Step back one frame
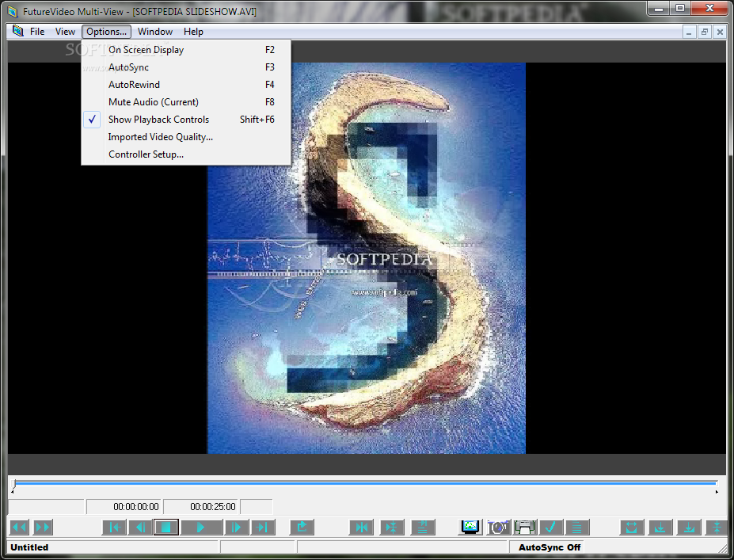The image size is (734, 560). pyautogui.click(x=140, y=528)
